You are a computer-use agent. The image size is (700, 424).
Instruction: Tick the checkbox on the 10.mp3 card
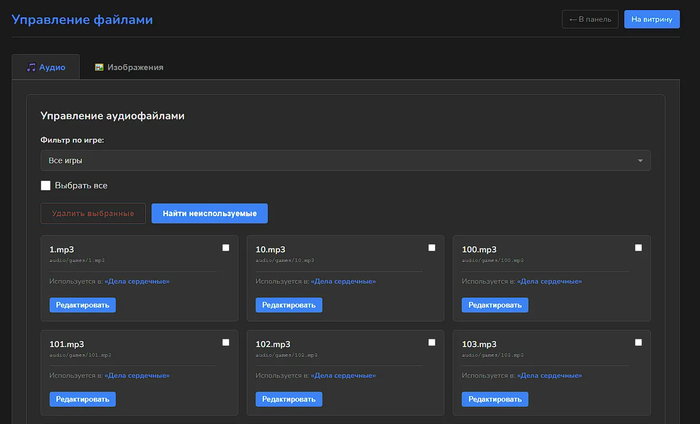point(432,247)
